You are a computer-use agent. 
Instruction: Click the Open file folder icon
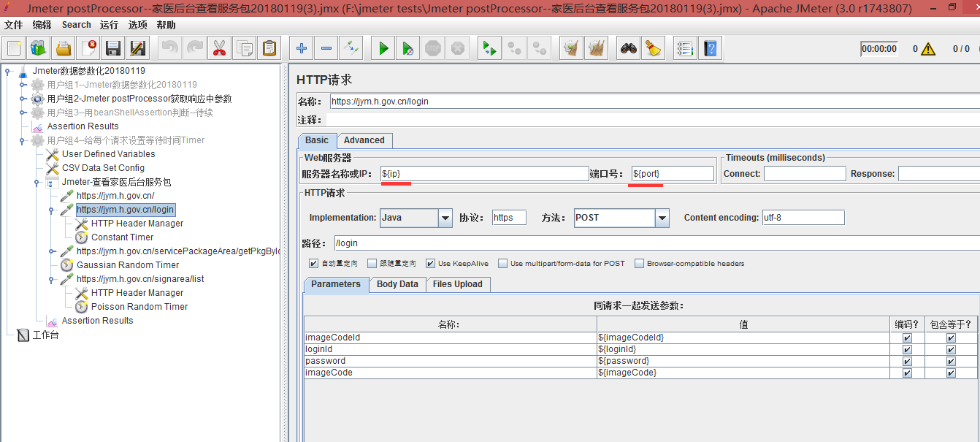(64, 49)
